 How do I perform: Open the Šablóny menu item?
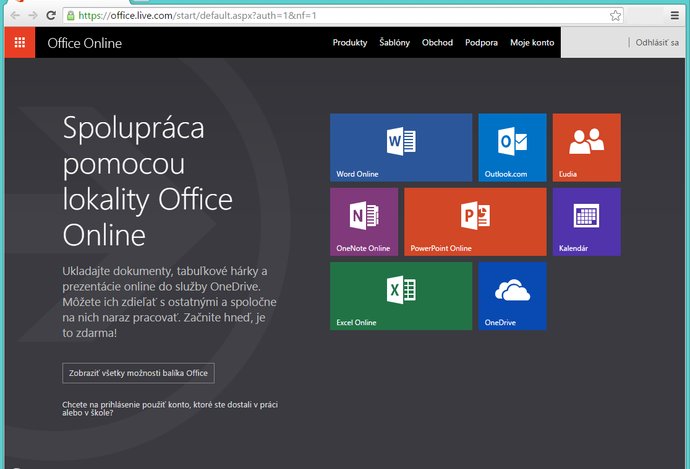pos(394,43)
